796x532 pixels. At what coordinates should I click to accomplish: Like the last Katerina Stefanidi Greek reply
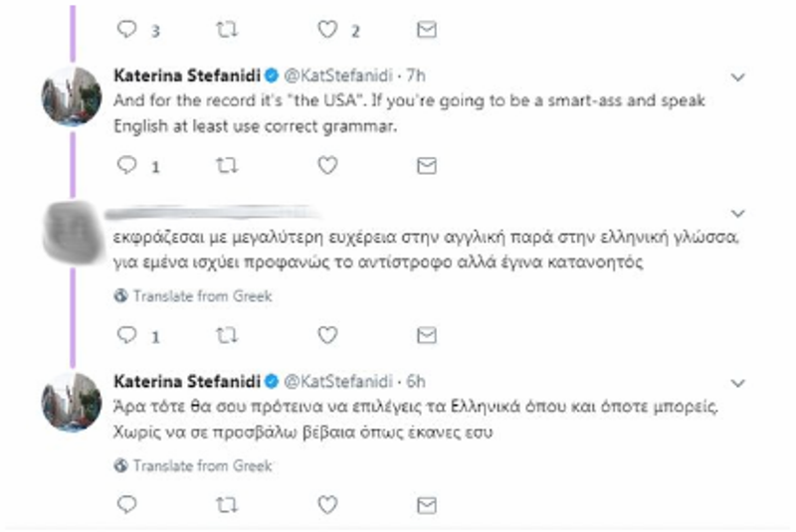326,505
